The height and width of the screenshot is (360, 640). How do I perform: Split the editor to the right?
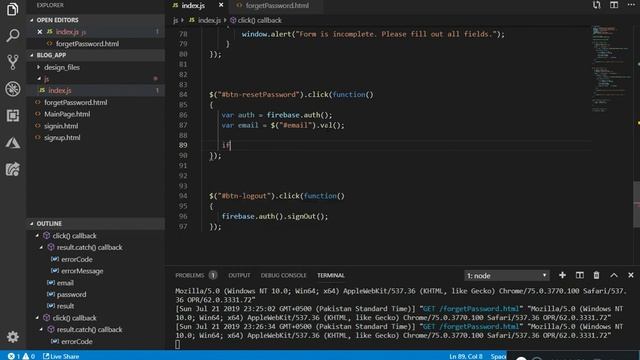pyautogui.click(x=613, y=5)
